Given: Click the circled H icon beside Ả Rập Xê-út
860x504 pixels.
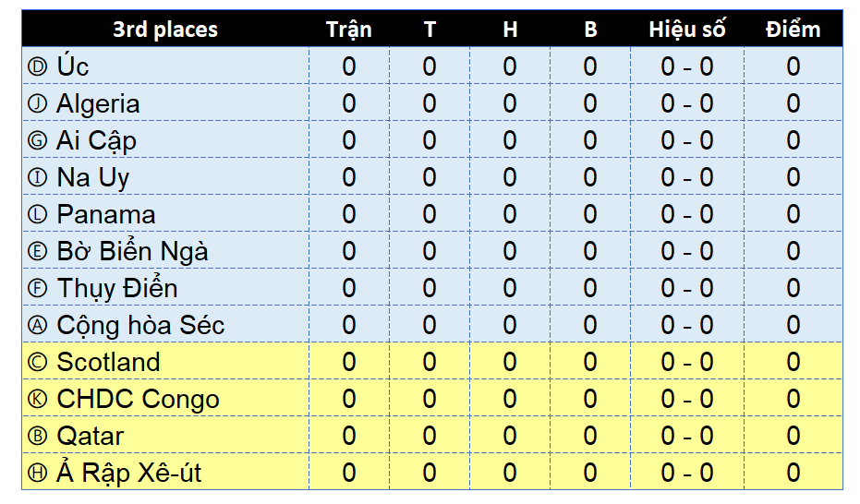Looking at the screenshot, I should [x=37, y=473].
